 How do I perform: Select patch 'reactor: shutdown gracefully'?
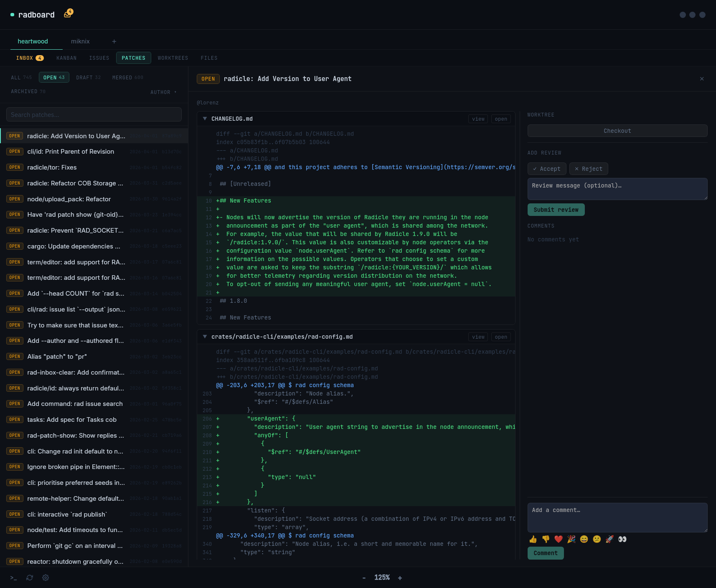tap(94, 562)
